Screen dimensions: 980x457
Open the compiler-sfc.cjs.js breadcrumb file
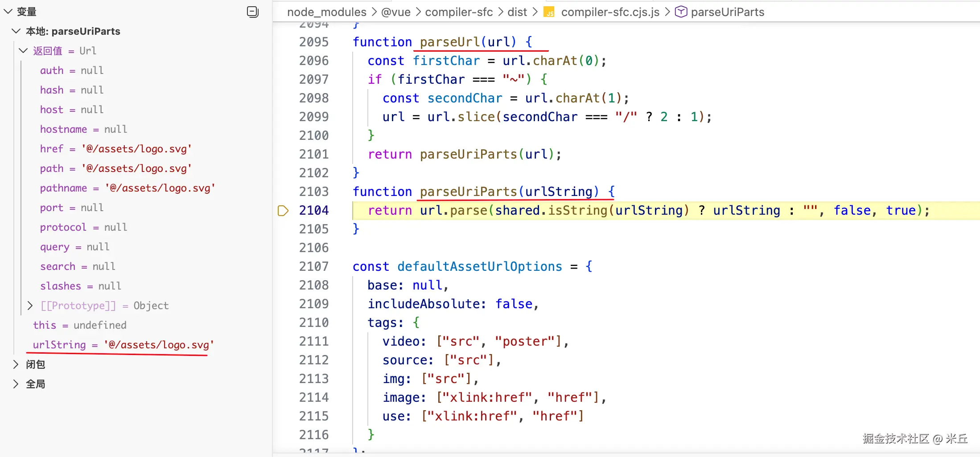click(610, 12)
